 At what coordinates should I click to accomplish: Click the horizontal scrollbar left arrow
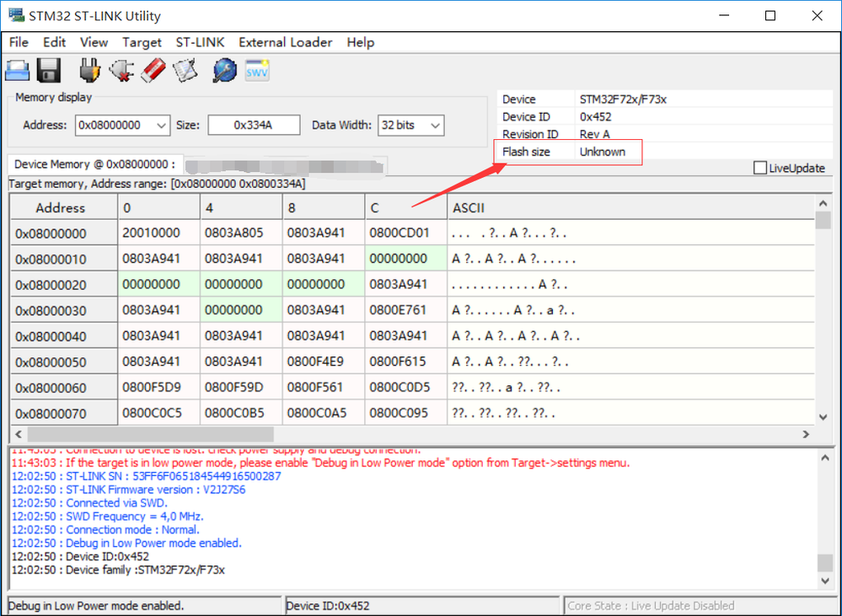tap(19, 434)
